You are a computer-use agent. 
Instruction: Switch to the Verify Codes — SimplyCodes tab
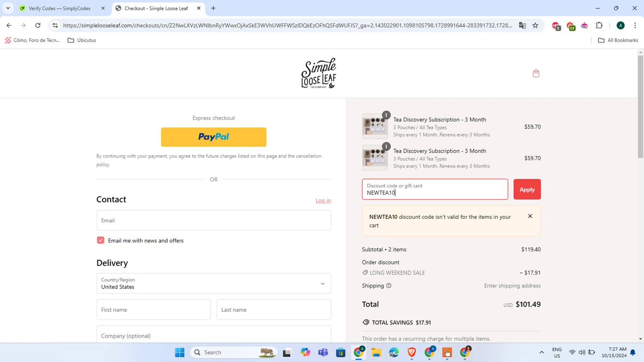pyautogui.click(x=63, y=8)
